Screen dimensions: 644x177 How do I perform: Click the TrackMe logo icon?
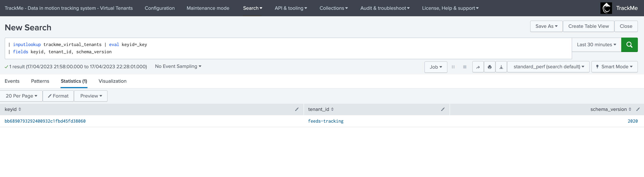click(x=606, y=8)
